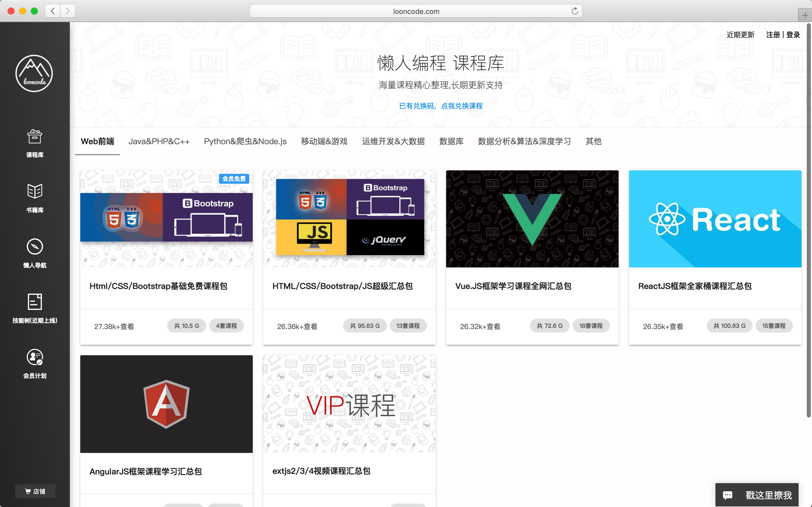Click the 注册 register link
The height and width of the screenshot is (507, 812).
coord(772,35)
